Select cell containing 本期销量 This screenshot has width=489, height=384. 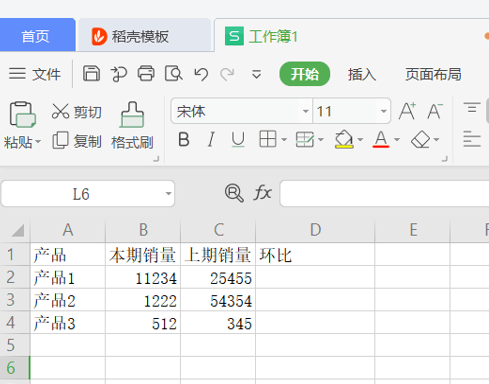(x=143, y=255)
